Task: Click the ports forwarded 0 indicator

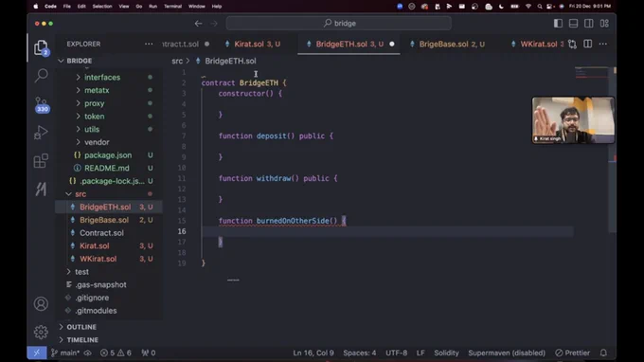Action: [x=149, y=353]
